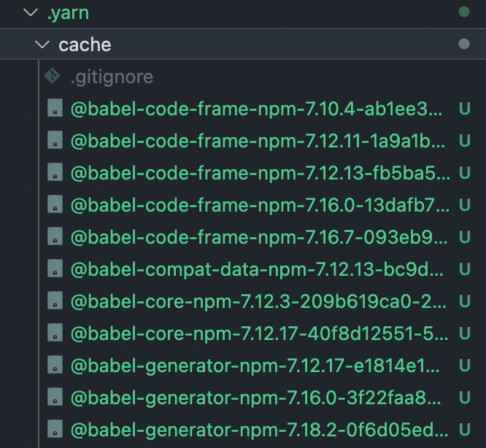
Task: Click zip icon of babel-core 7.12.17
Action: pyautogui.click(x=55, y=333)
